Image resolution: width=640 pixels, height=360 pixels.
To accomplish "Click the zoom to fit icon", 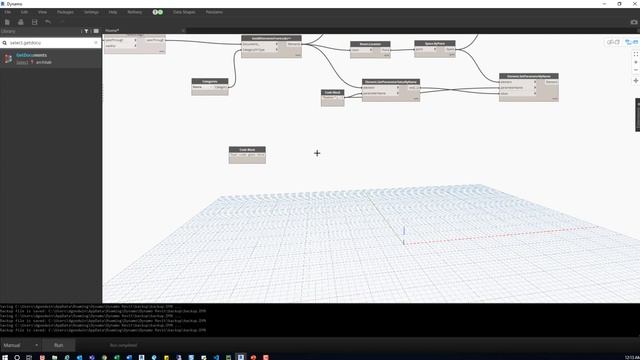I will pos(636,54).
